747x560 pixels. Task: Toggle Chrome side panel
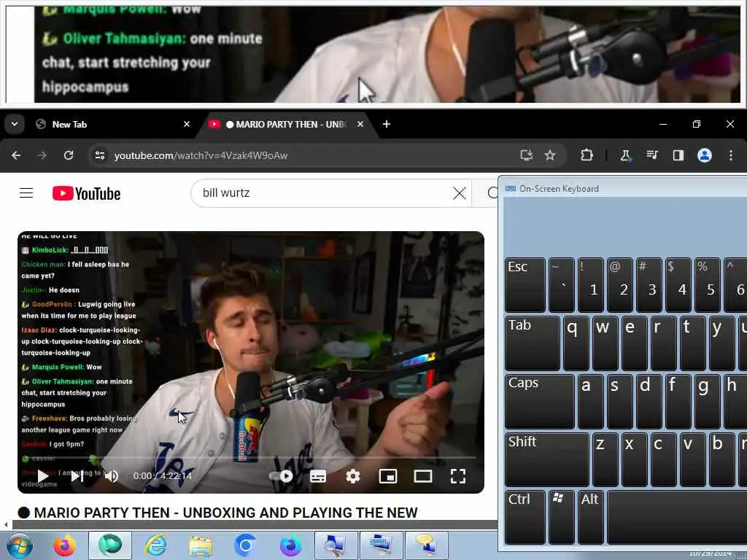point(678,155)
